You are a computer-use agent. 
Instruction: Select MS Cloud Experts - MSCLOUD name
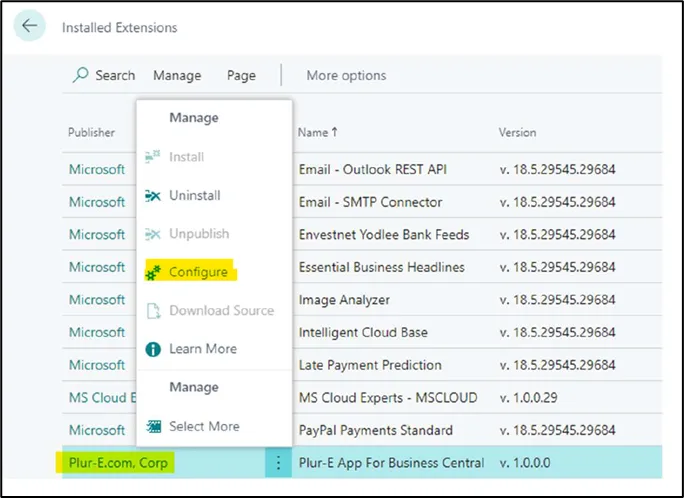(x=388, y=398)
